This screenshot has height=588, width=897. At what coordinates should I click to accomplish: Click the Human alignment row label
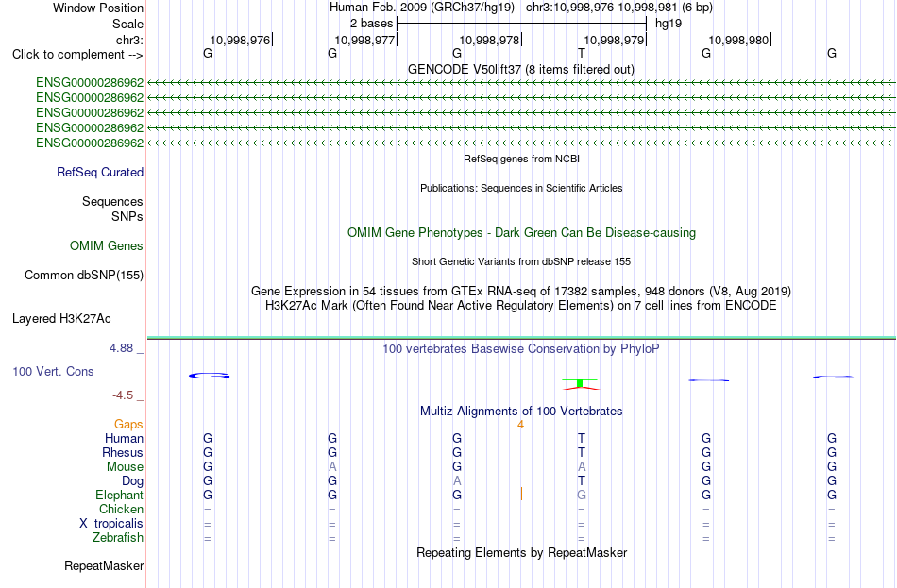pyautogui.click(x=124, y=439)
